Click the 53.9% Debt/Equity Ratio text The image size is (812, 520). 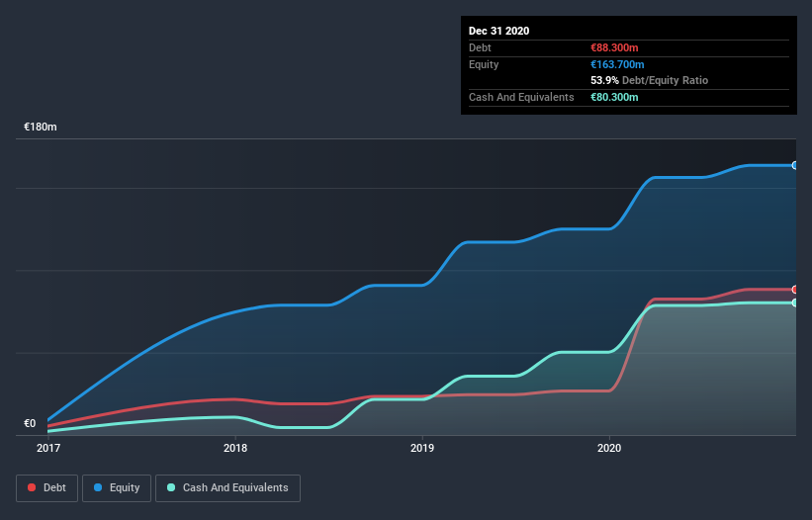click(x=650, y=80)
